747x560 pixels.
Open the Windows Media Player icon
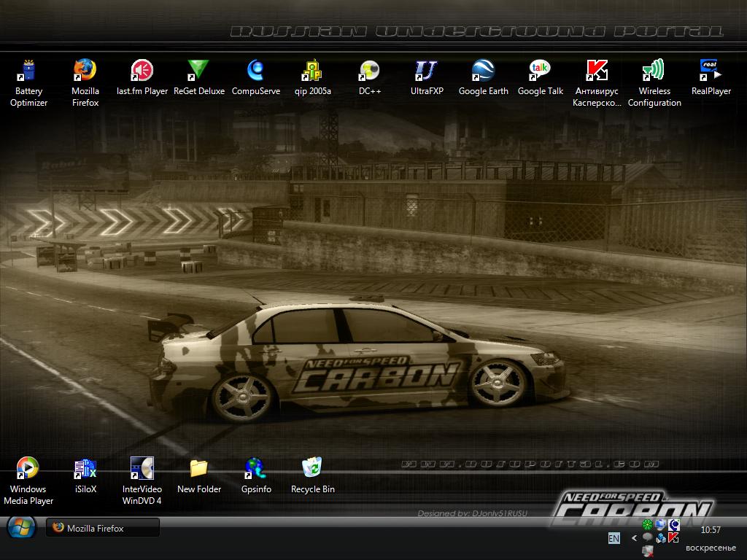[x=28, y=468]
